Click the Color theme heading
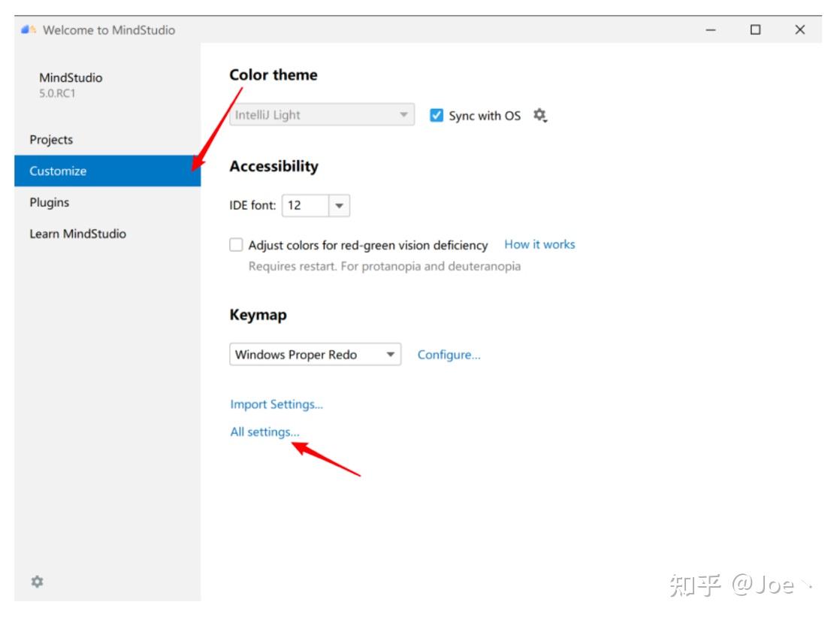 pos(273,75)
